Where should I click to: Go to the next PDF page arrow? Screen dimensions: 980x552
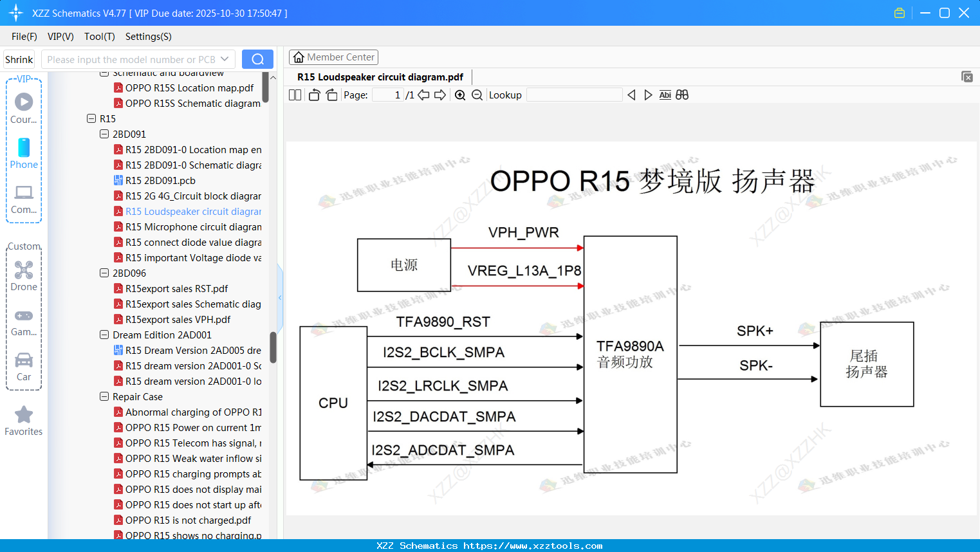(440, 95)
